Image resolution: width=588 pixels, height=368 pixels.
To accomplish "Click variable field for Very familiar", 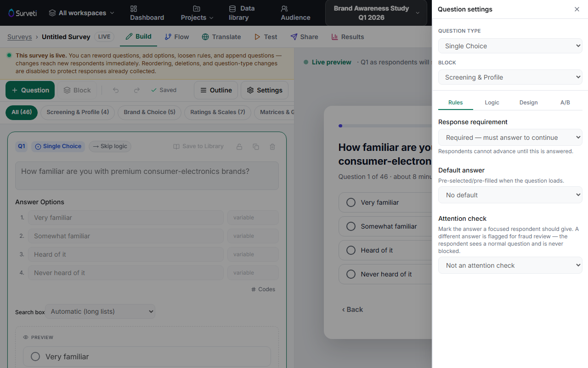I will point(253,218).
